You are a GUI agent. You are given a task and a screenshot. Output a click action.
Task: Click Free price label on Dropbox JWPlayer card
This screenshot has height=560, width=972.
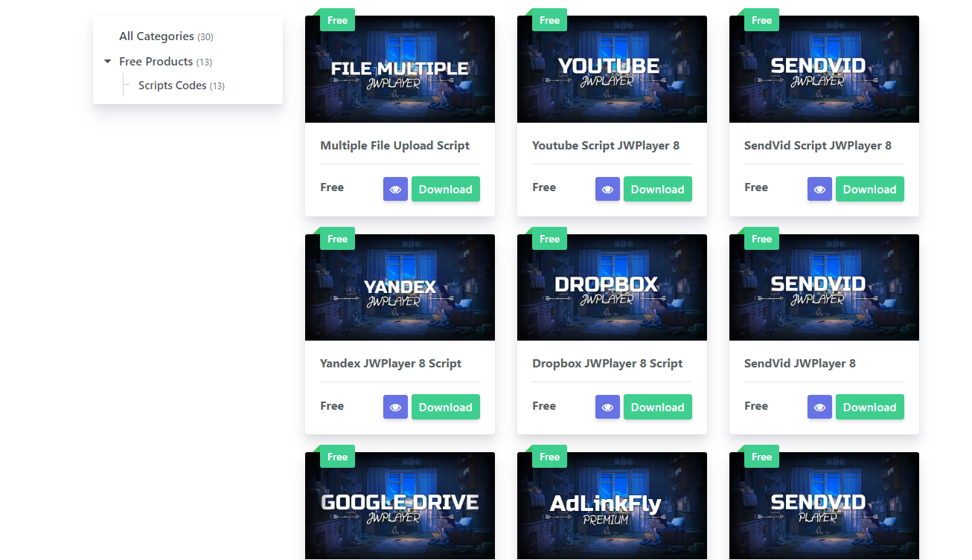tap(544, 406)
